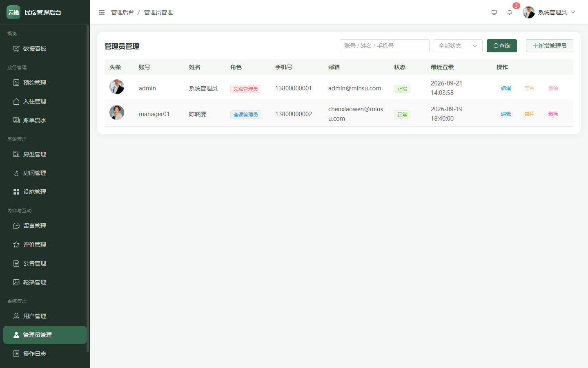Click the 新增管理员 button

click(x=550, y=46)
